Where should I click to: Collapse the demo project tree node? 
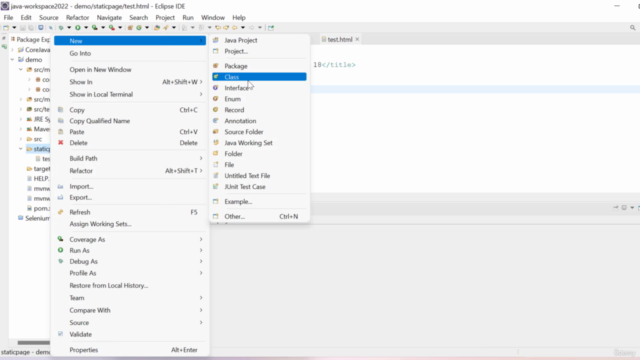(x=13, y=60)
